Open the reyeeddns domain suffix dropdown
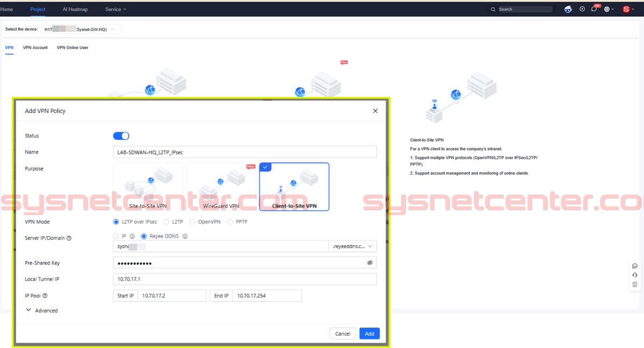The width and height of the screenshot is (644, 348). click(x=353, y=246)
